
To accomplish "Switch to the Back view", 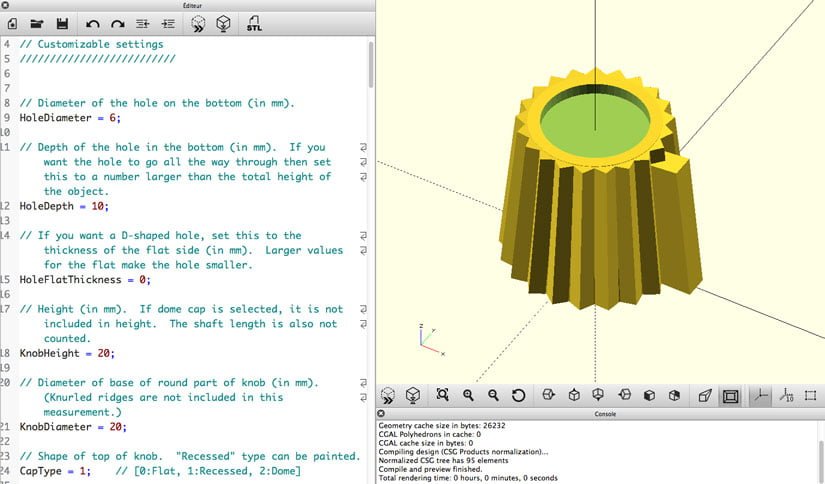I will [675, 395].
